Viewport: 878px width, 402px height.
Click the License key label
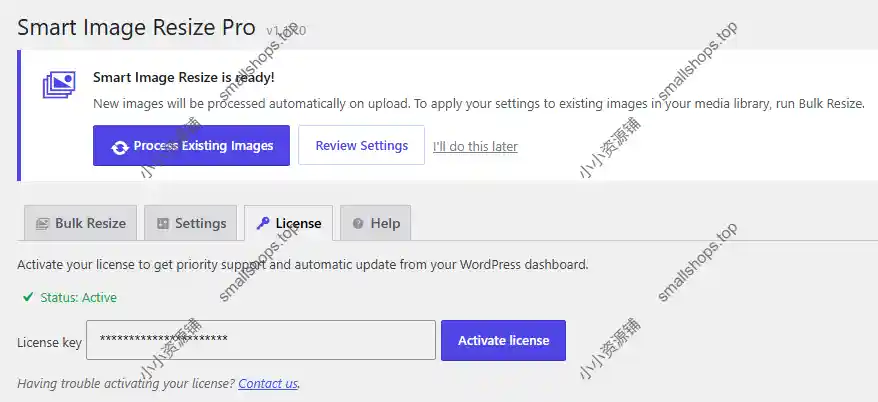49,342
